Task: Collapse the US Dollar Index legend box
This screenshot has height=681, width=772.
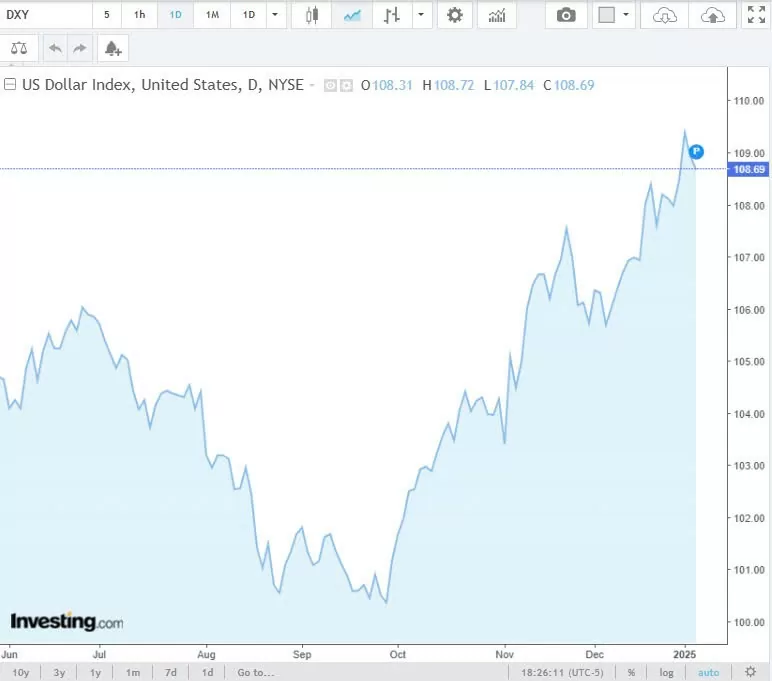Action: [x=10, y=84]
